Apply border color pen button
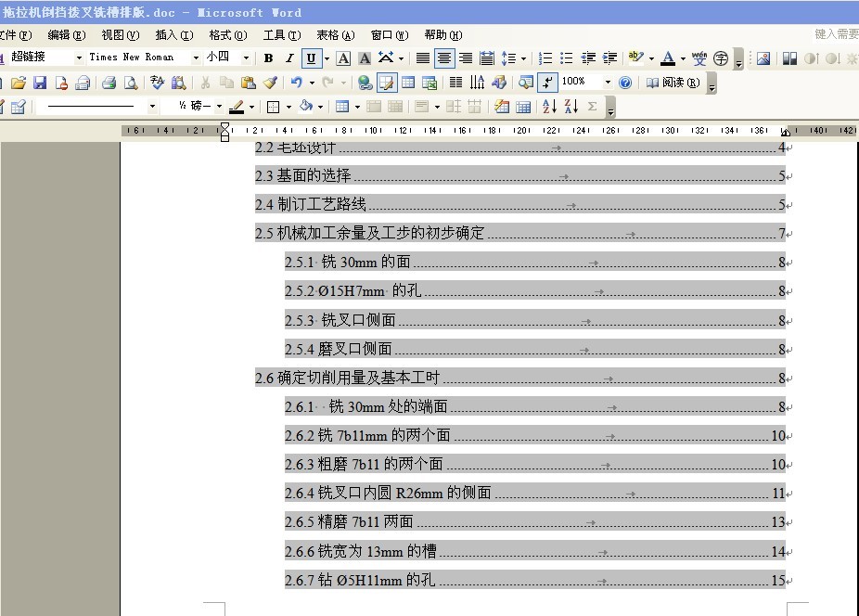Viewport: 859px width, 616px height. coord(237,107)
